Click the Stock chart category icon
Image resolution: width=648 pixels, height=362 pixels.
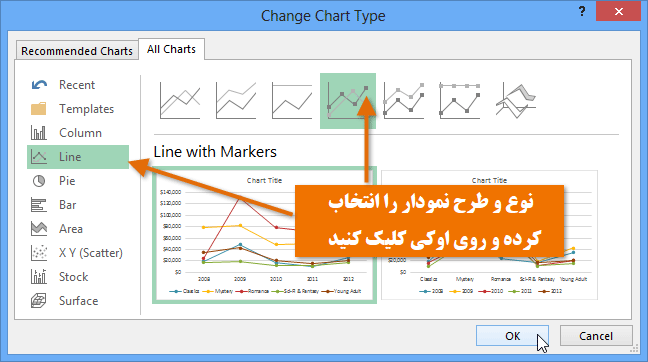(x=39, y=276)
